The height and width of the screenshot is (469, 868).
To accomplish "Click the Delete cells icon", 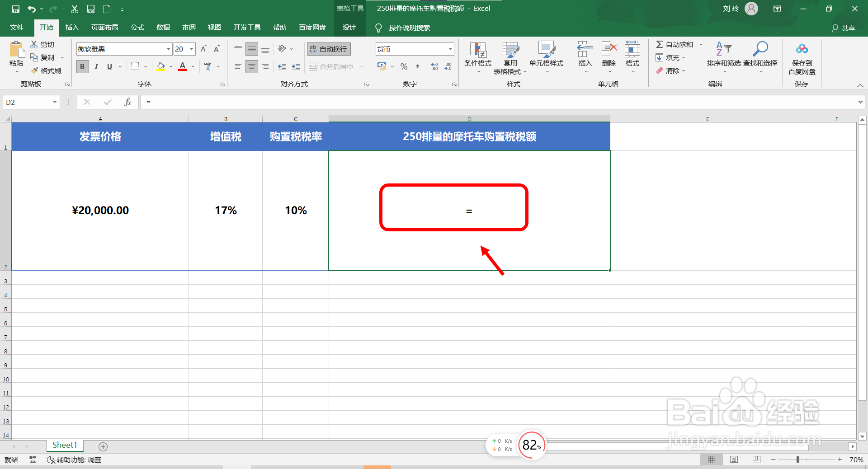I will (609, 49).
